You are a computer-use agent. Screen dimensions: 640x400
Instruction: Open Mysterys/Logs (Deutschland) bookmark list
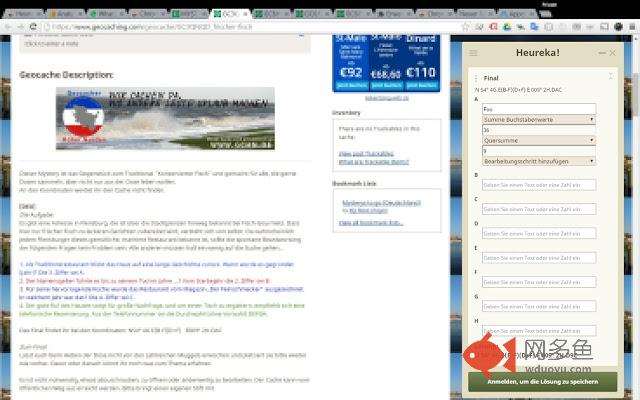click(381, 202)
